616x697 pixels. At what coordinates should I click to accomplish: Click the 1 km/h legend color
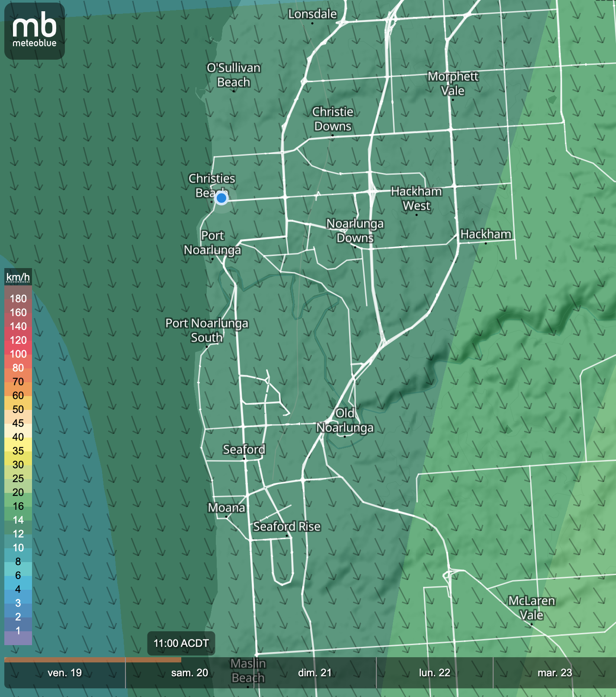pos(18,631)
